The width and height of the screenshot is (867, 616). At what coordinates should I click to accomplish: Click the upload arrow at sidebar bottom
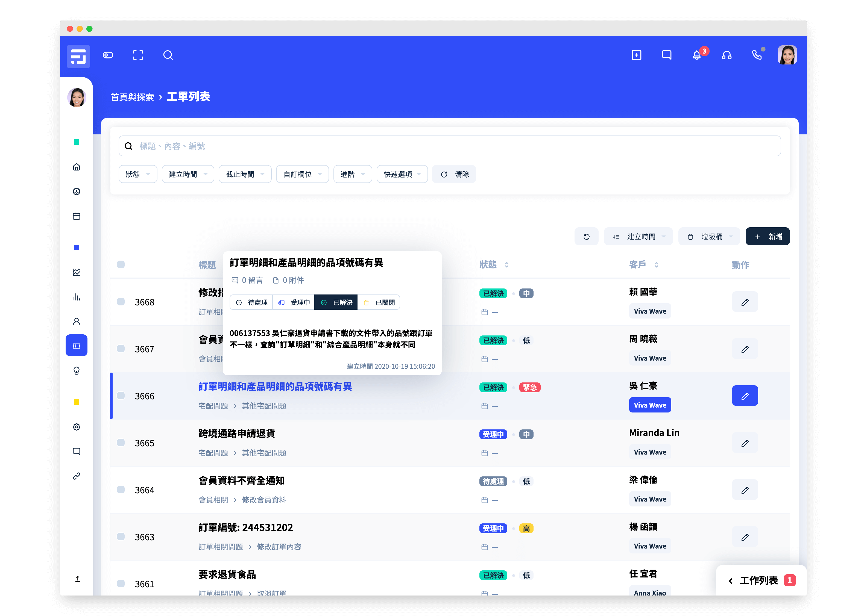77,579
